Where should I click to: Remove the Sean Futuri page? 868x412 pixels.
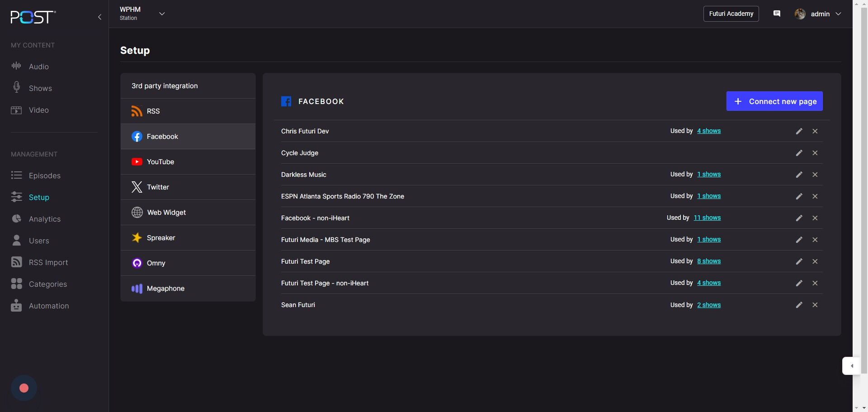815,305
